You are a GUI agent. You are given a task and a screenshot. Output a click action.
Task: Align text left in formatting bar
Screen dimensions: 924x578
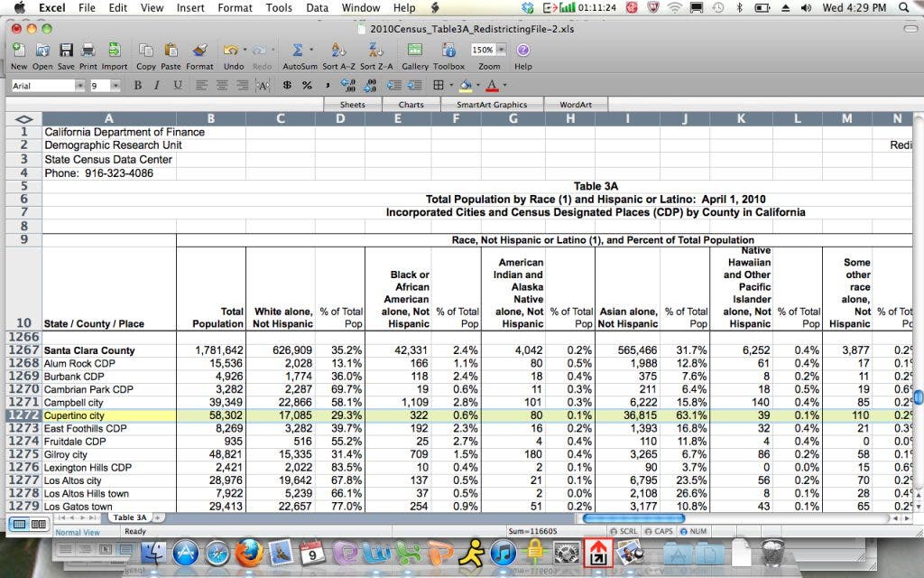pyautogui.click(x=201, y=86)
